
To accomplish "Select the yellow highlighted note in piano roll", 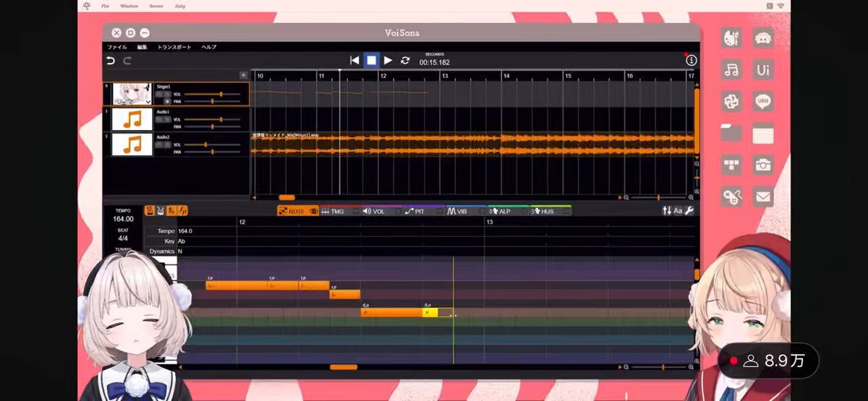I will [430, 312].
